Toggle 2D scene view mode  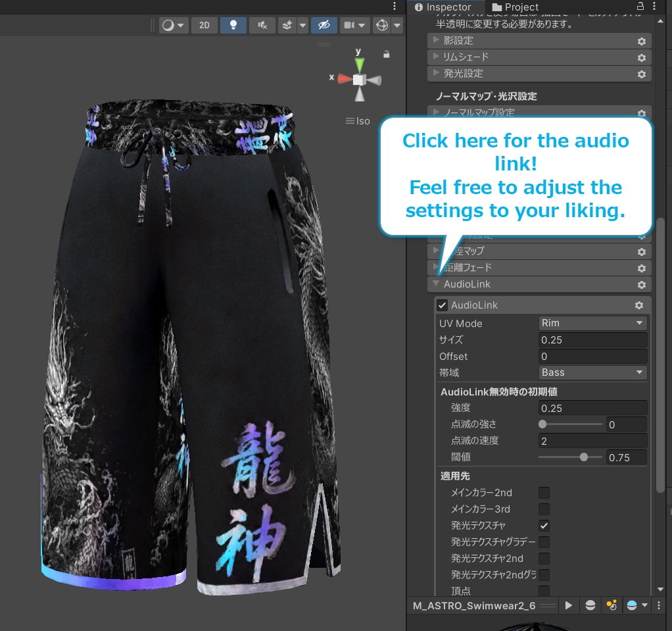204,25
